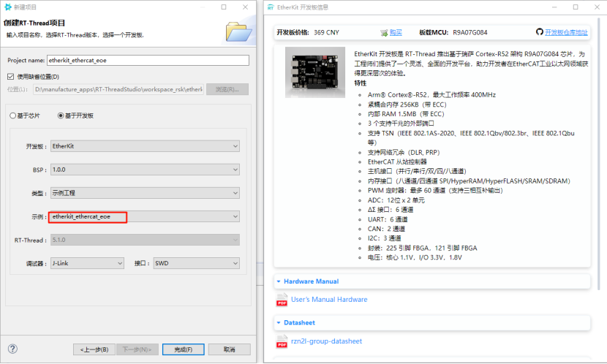Open PDF icon for User's Manual Hardware
607x364 pixels.
pos(282,300)
